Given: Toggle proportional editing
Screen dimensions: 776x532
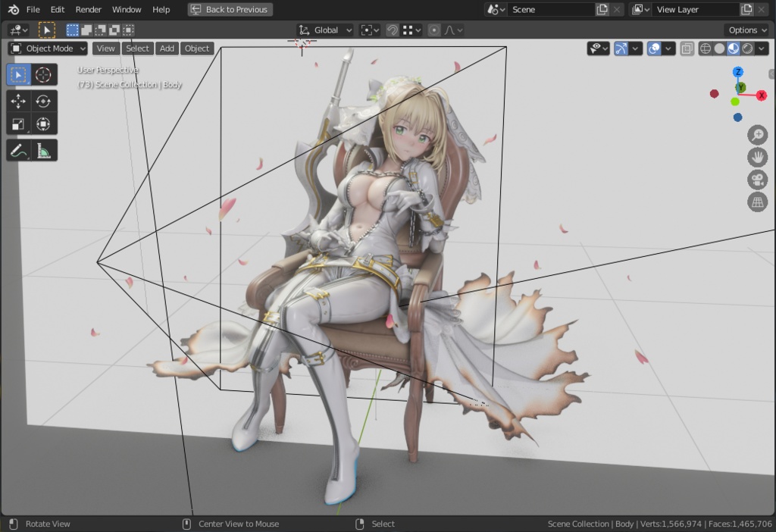Looking at the screenshot, I should (x=434, y=30).
